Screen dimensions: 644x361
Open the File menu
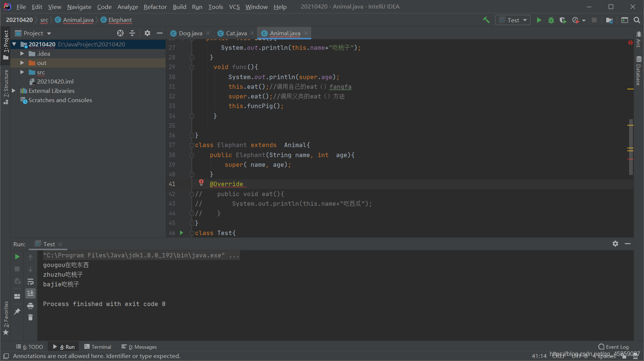(x=21, y=7)
